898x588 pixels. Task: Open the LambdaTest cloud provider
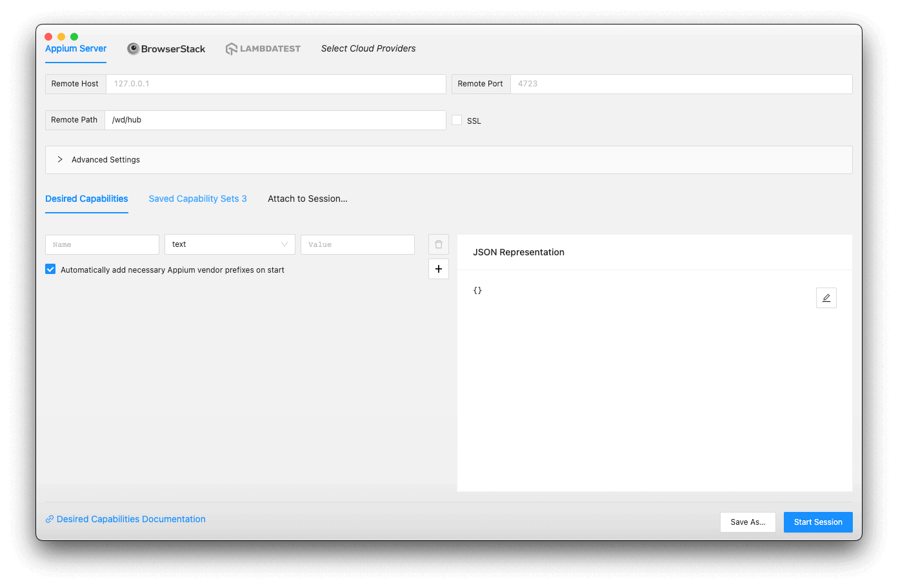263,48
